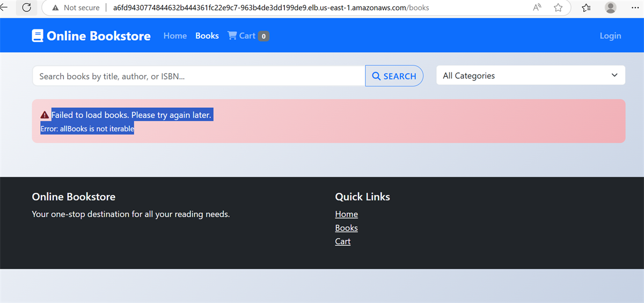The width and height of the screenshot is (644, 303).
Task: Click 'Failed to load books' error text
Action: (131, 115)
